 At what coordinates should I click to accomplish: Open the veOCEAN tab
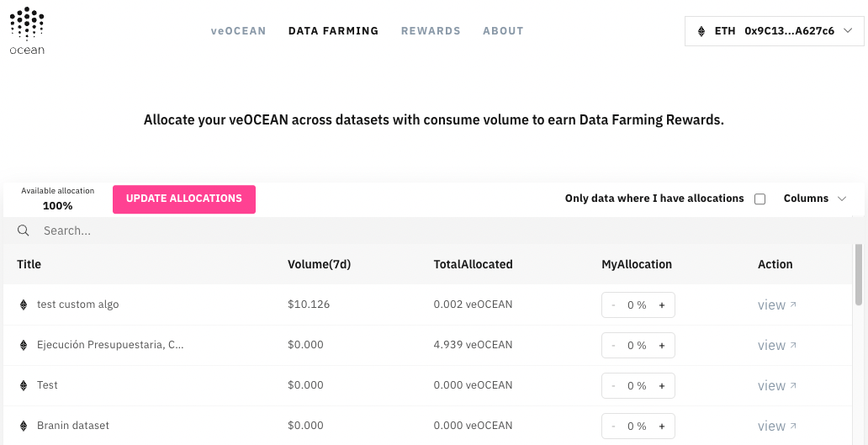point(239,31)
